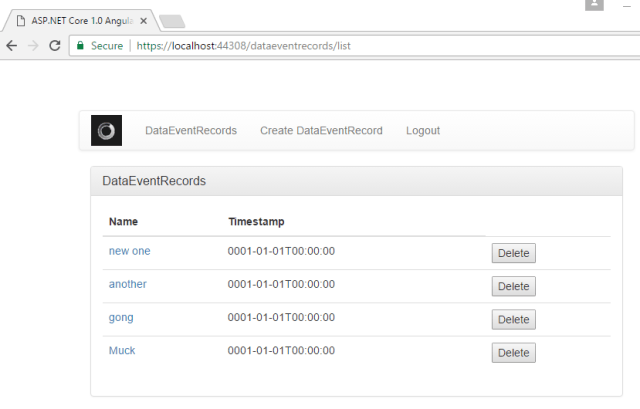Click the timestamp in the 'gong' row
This screenshot has width=640, height=409.
(281, 317)
